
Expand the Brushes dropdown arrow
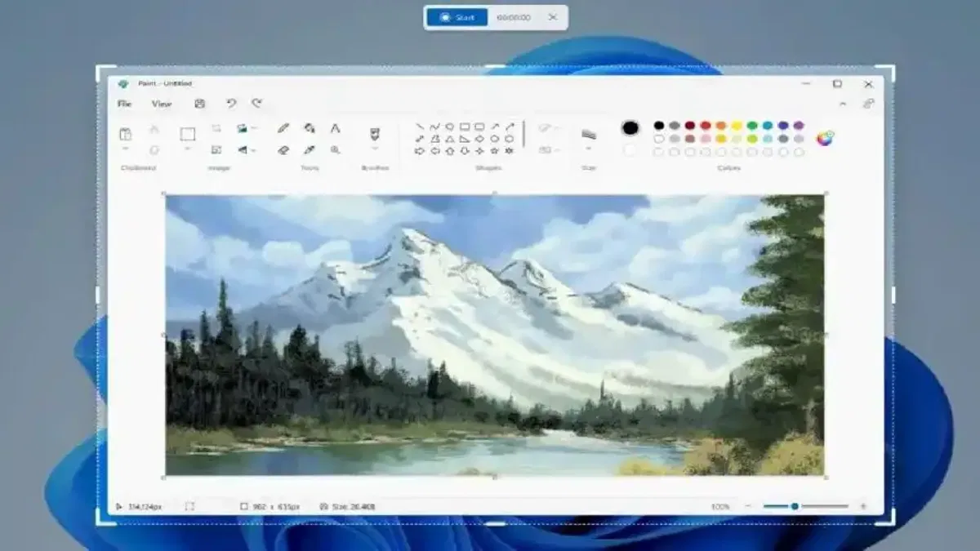coord(375,149)
